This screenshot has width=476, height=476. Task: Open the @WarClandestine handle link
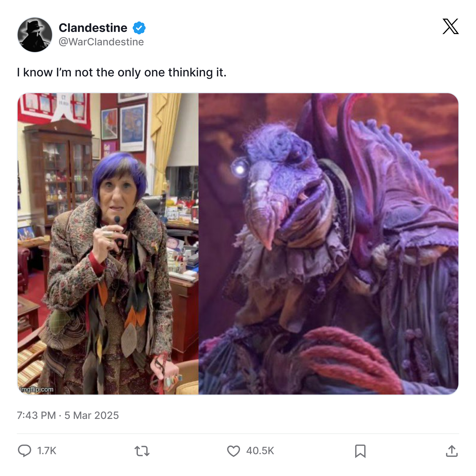(101, 42)
